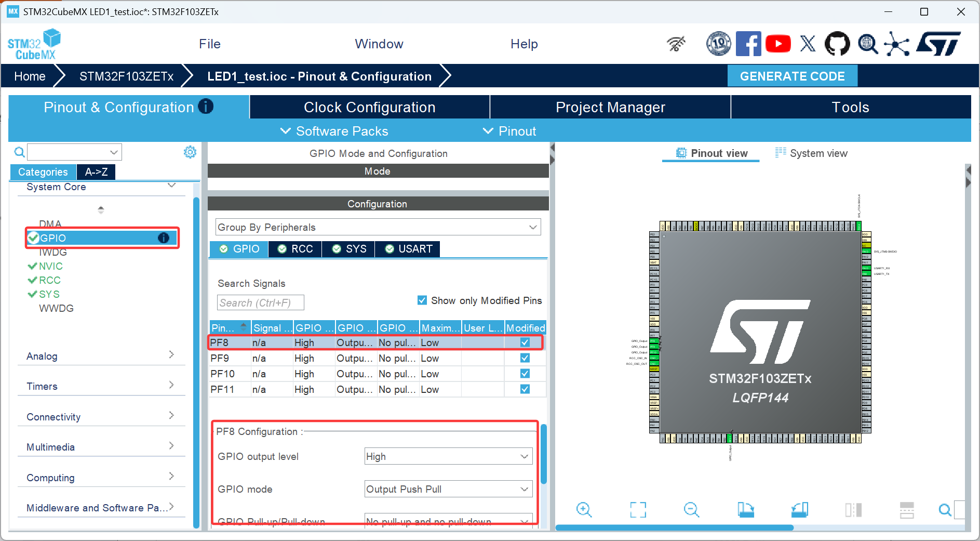Image resolution: width=980 pixels, height=541 pixels.
Task: Click the network star icon in header
Action: point(897,44)
